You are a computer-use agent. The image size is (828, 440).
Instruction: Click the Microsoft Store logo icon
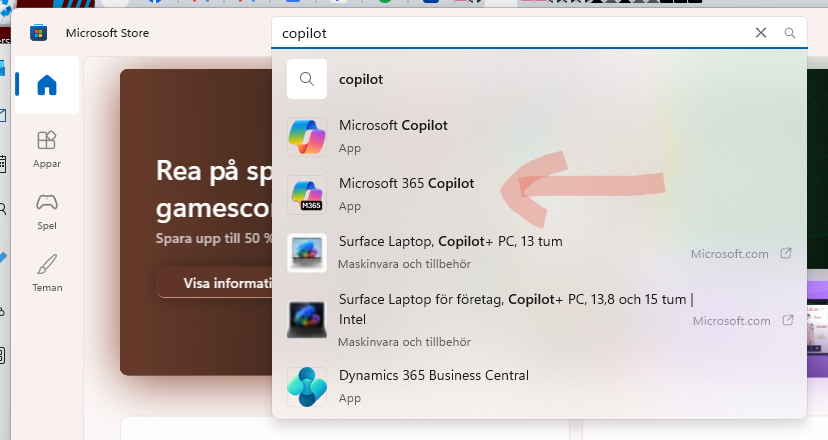pos(39,33)
